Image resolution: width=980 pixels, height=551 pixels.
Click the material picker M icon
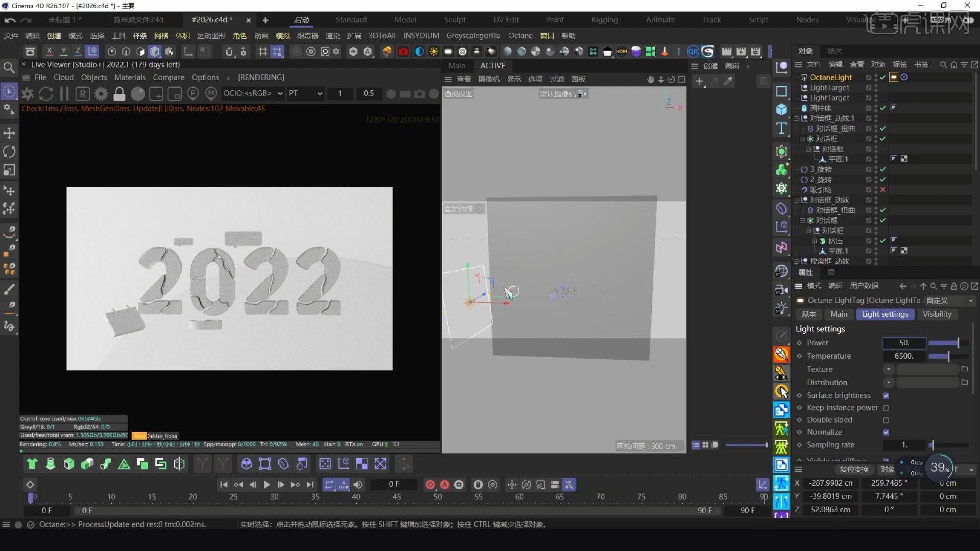[x=211, y=93]
